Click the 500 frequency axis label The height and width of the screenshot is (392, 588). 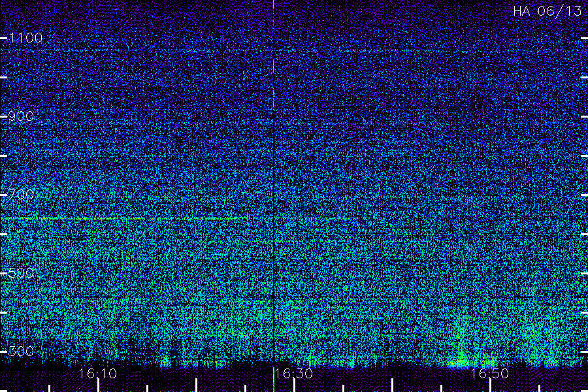(21, 272)
